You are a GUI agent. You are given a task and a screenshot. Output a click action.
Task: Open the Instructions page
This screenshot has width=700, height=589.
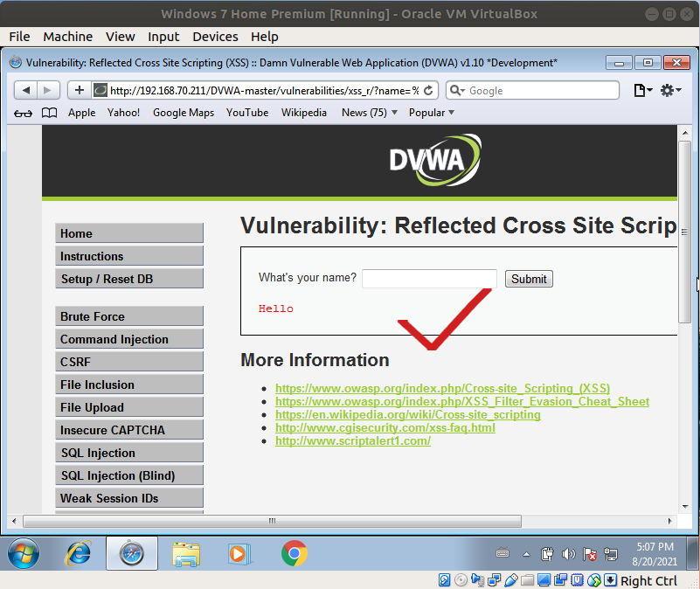pyautogui.click(x=129, y=256)
